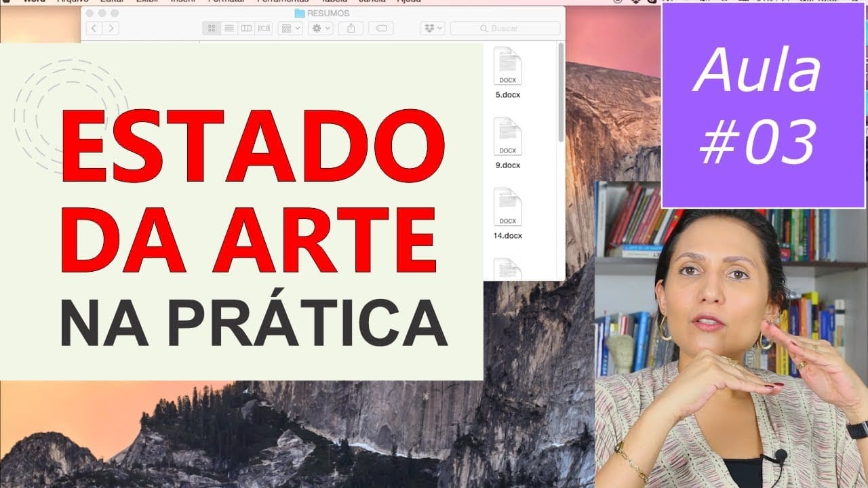The width and height of the screenshot is (868, 488).
Task: Click the 9.docx file name label
Action: tap(508, 165)
